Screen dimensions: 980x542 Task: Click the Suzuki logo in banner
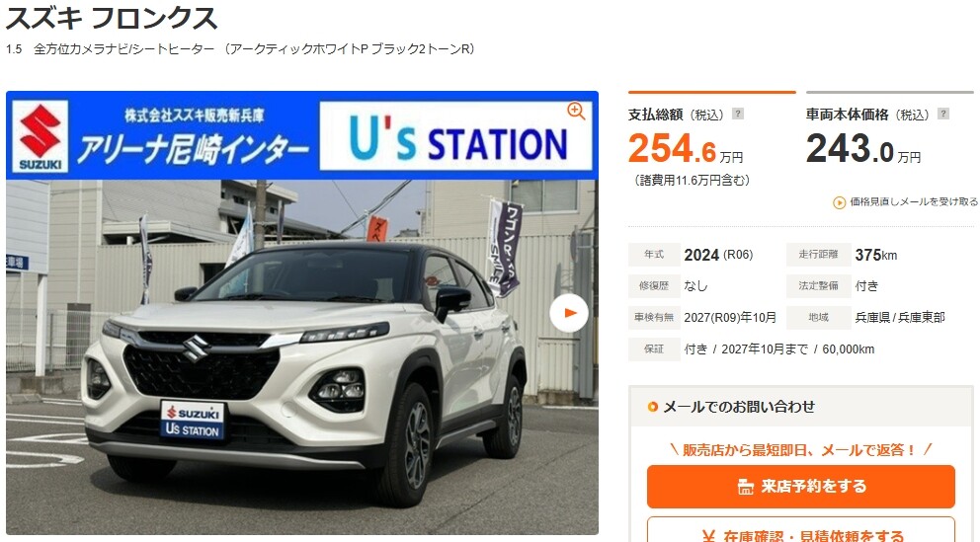point(40,136)
